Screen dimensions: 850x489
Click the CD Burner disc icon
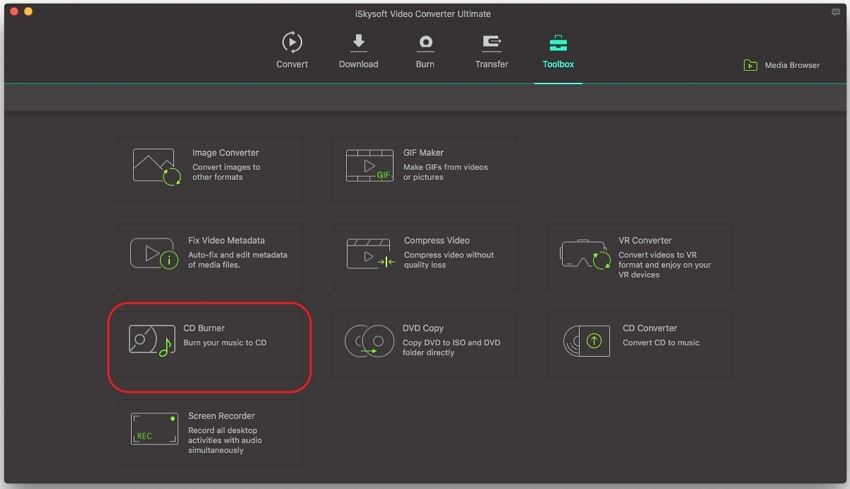tap(152, 341)
